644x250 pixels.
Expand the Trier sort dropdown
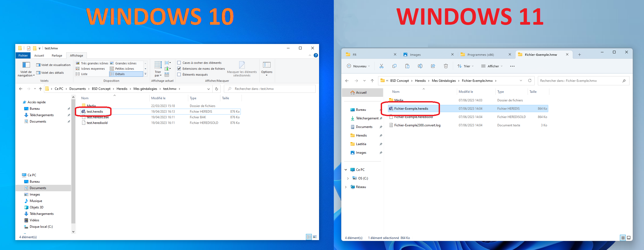point(465,66)
